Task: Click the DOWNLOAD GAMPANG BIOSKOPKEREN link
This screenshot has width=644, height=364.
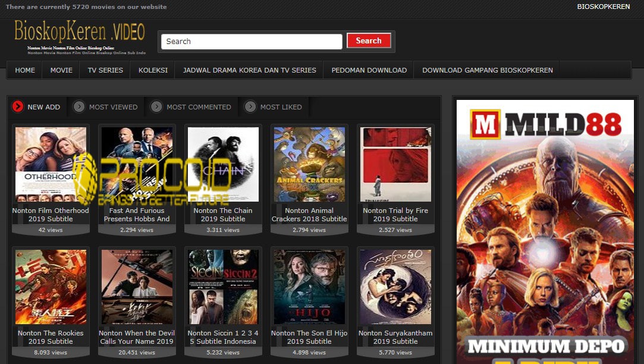Action: pos(488,70)
